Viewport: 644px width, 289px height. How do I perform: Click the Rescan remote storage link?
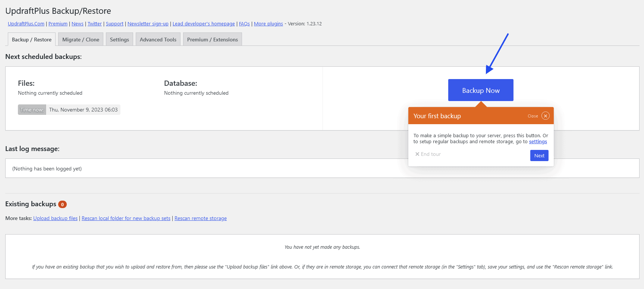point(200,219)
